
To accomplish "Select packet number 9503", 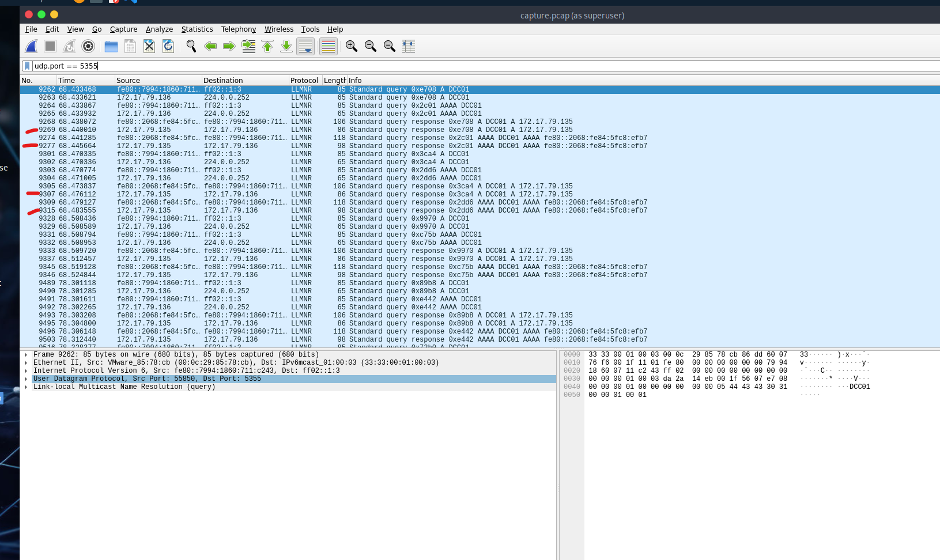I will point(480,339).
